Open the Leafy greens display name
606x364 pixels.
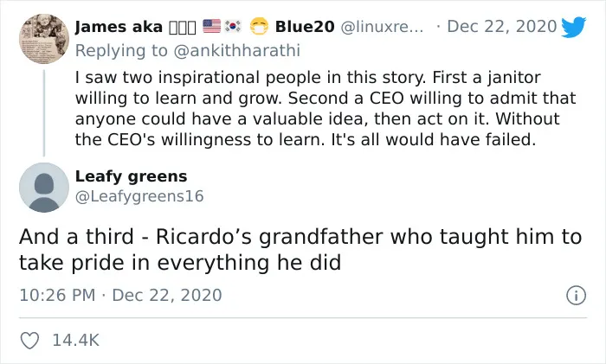pos(131,176)
